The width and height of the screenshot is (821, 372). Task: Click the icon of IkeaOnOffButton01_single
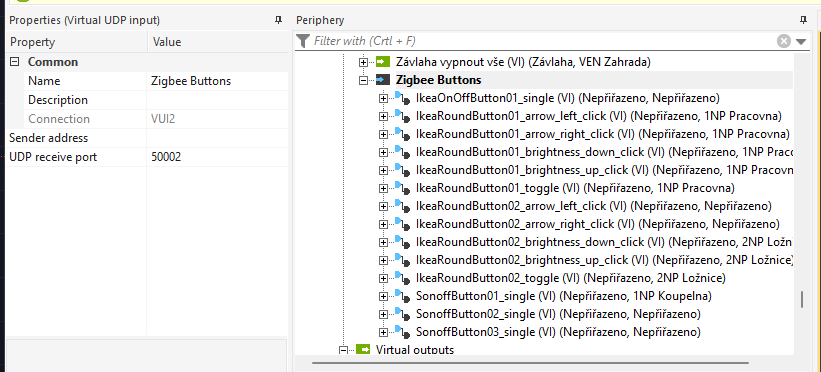click(x=402, y=98)
